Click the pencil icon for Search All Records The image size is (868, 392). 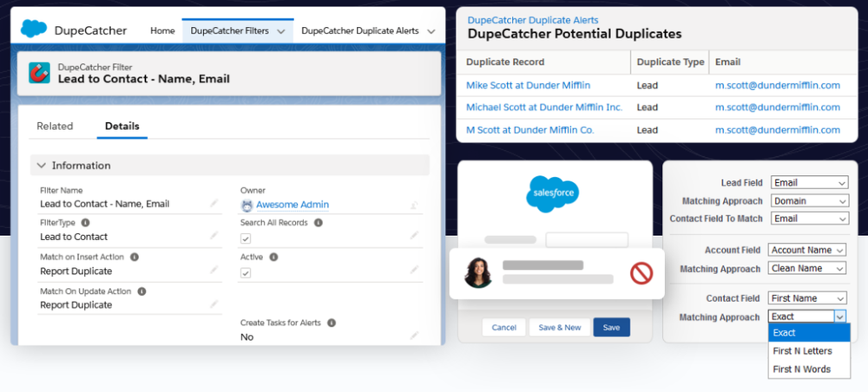pos(414,236)
